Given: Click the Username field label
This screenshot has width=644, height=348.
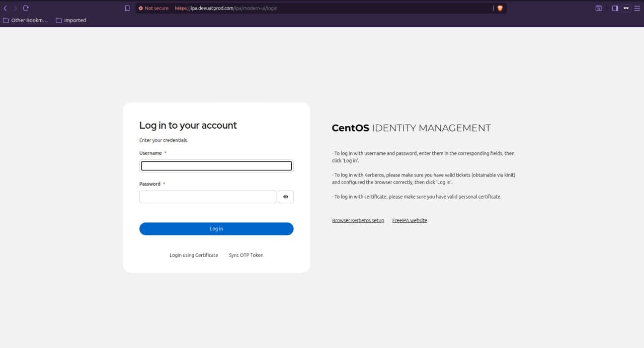Looking at the screenshot, I should [x=150, y=153].
